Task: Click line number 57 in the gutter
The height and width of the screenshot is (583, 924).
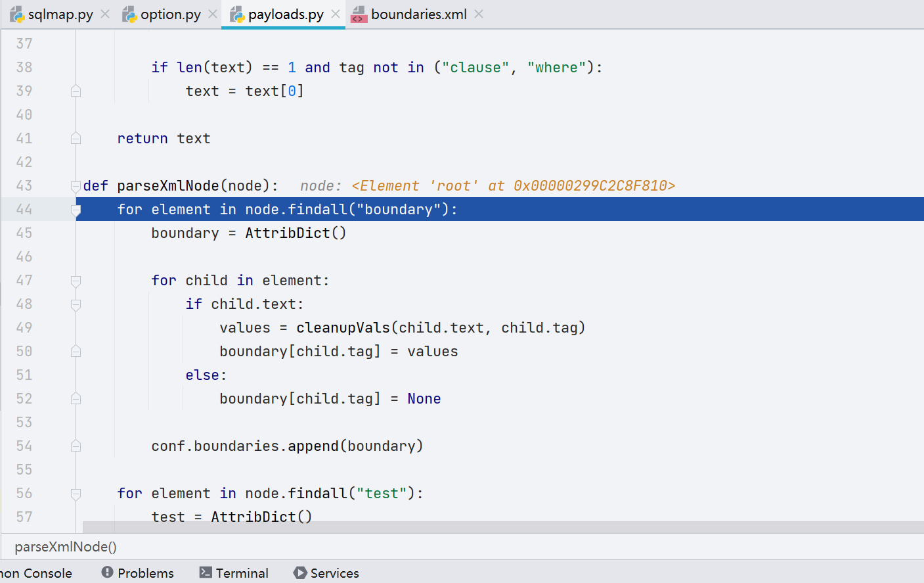Action: click(x=24, y=517)
